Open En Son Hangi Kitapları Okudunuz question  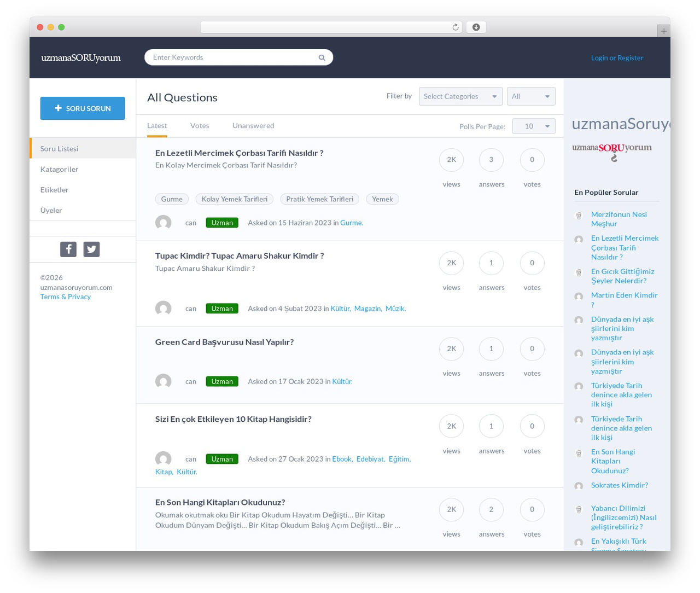coord(220,503)
